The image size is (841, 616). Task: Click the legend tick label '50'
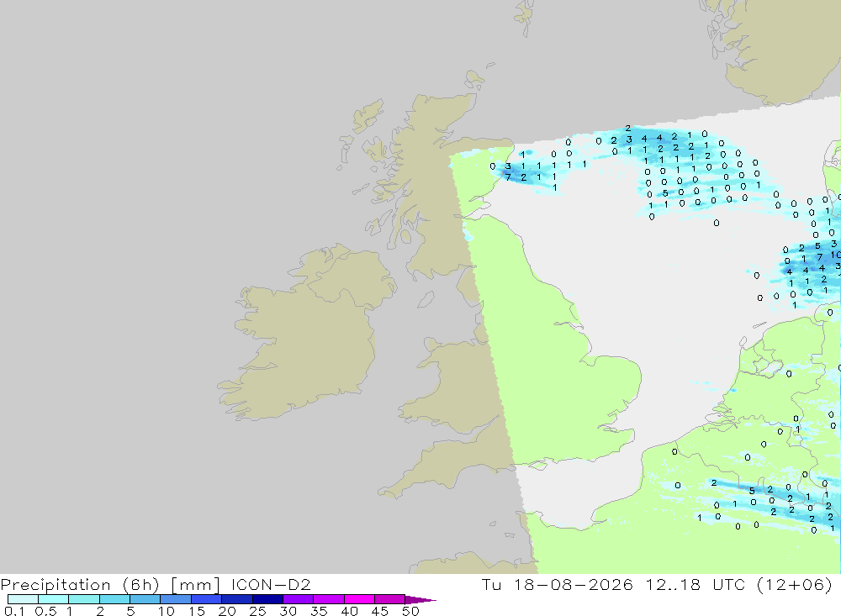click(410, 611)
